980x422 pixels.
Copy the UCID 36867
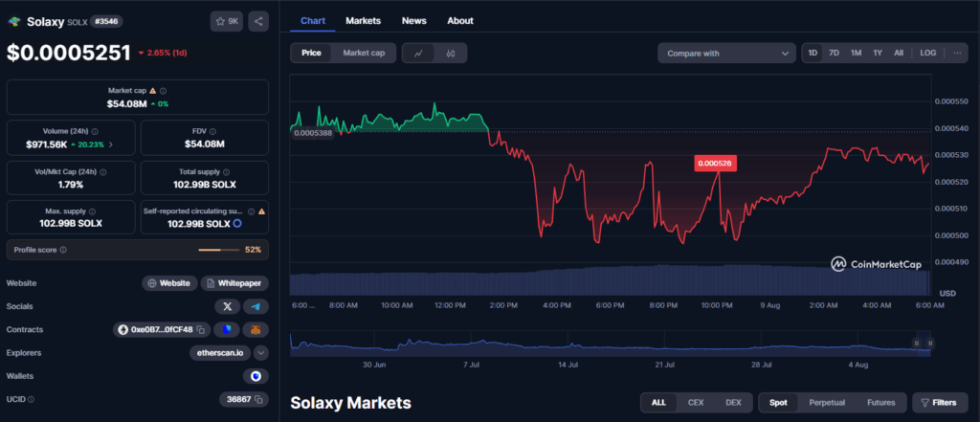[x=258, y=399]
